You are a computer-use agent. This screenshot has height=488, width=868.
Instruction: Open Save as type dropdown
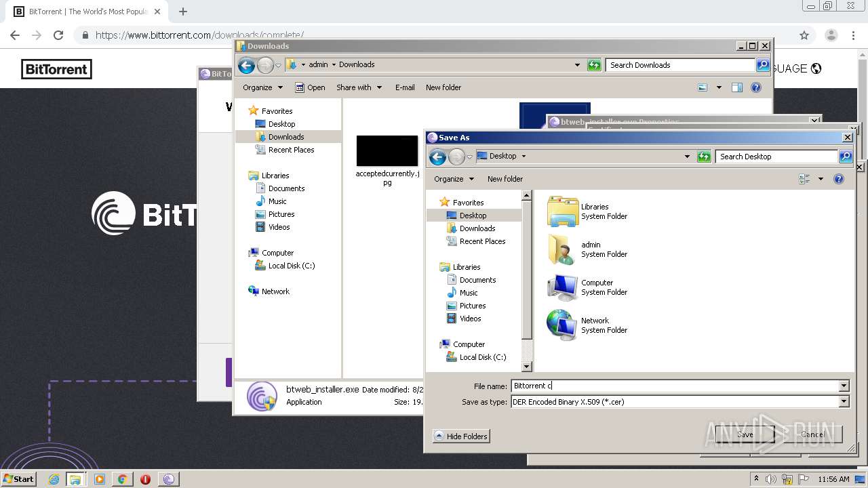click(844, 402)
